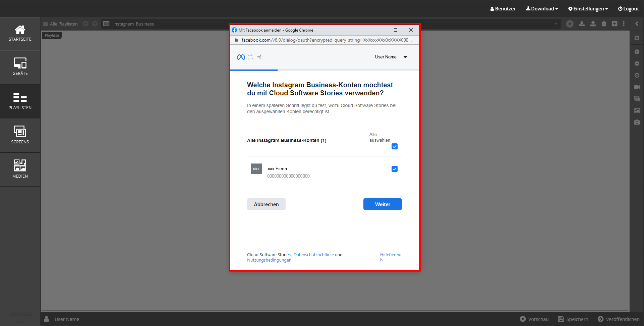Open the Startseite home section
The height and width of the screenshot is (326, 644).
pyautogui.click(x=20, y=34)
